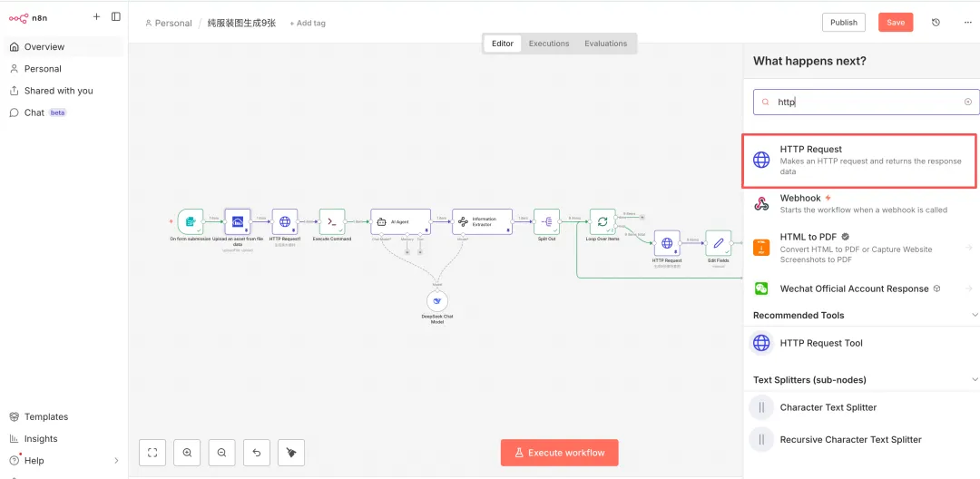Collapse Text Splitters (sub-nodes) section

click(x=975, y=380)
